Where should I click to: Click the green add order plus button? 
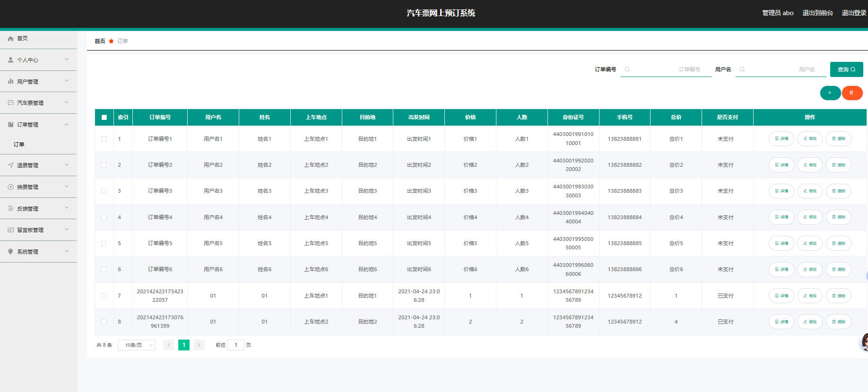(830, 93)
